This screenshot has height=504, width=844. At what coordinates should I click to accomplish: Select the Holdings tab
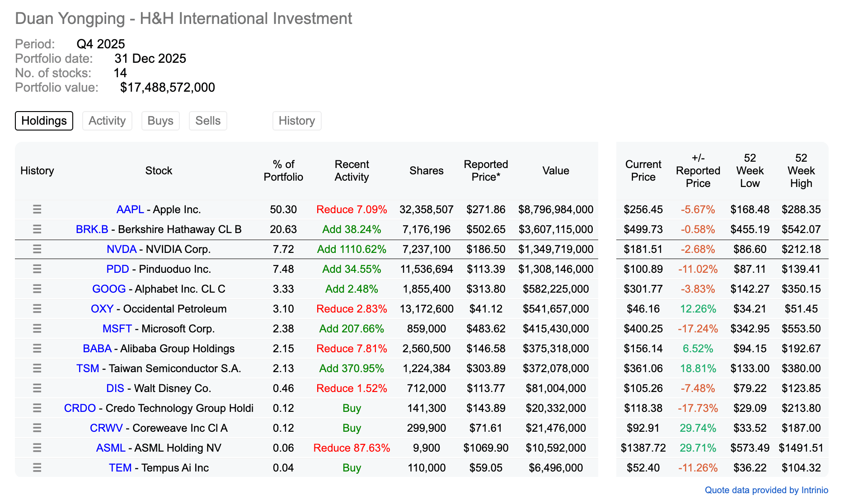[44, 121]
